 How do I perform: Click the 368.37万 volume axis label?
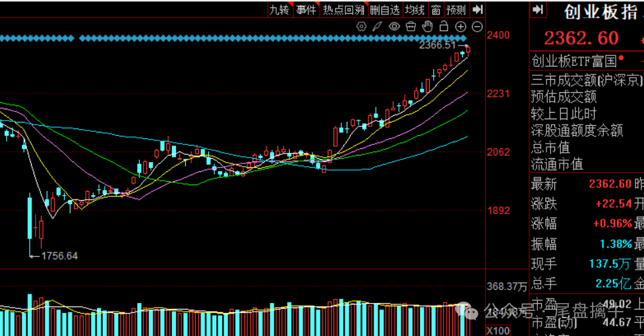click(x=507, y=287)
